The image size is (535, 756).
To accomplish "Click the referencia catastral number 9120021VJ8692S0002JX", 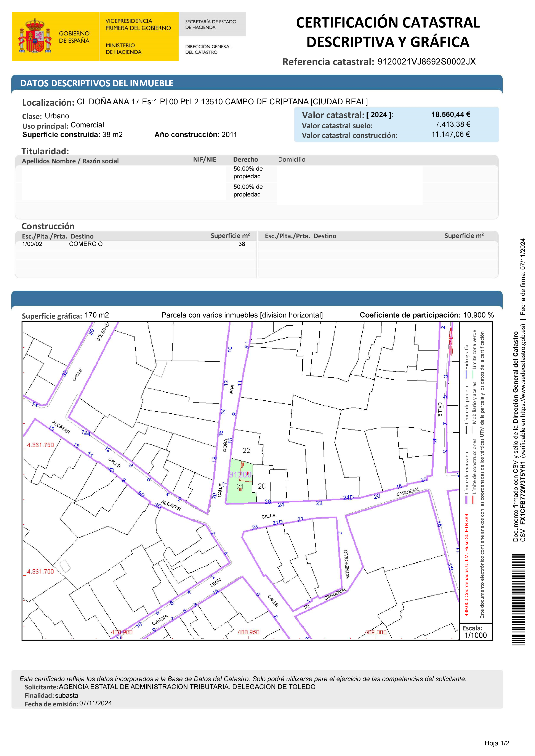I will pos(426,62).
